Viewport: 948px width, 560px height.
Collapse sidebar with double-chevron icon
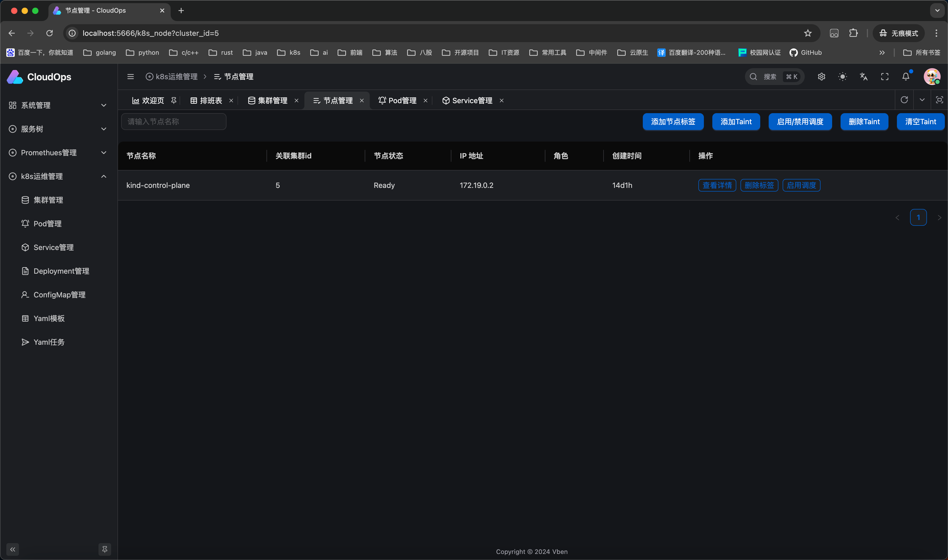[12, 549]
